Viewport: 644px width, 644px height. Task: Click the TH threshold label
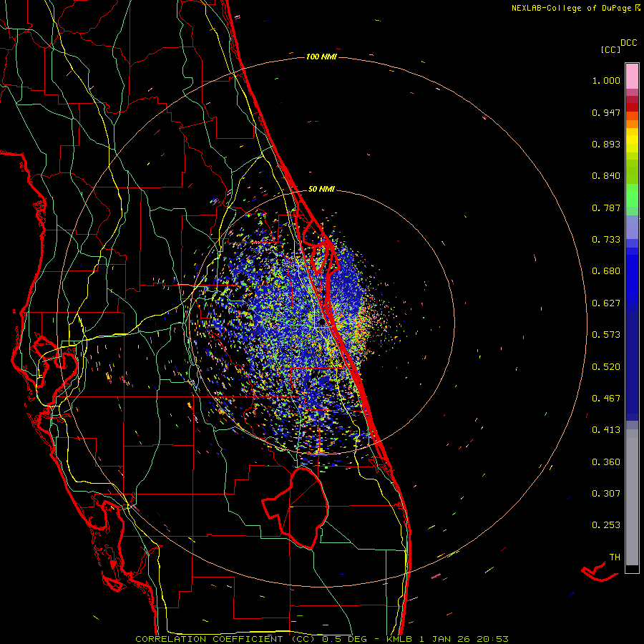615,557
